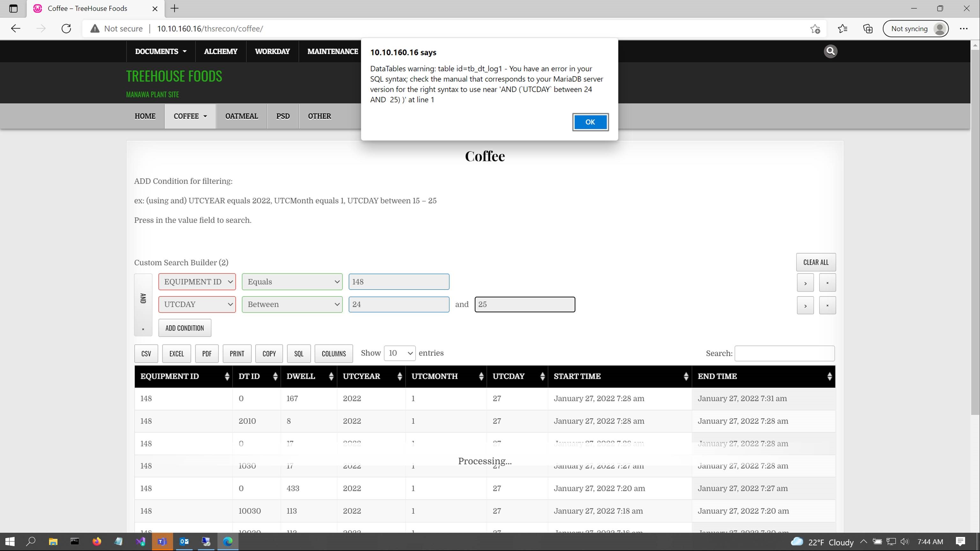Click the COPY button
Image resolution: width=980 pixels, height=551 pixels.
click(269, 354)
